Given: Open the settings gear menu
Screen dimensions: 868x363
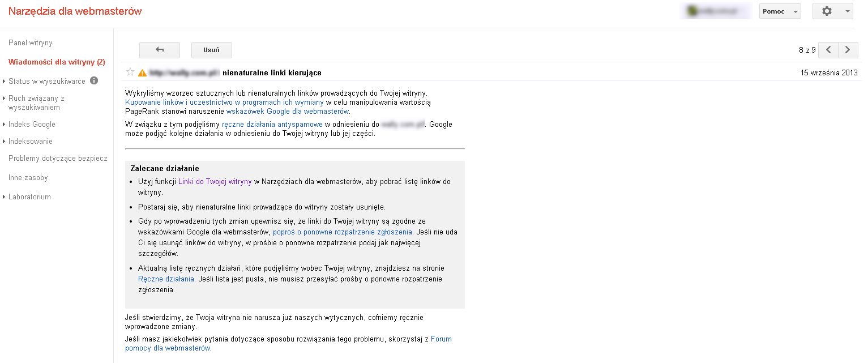Looking at the screenshot, I should coord(827,11).
